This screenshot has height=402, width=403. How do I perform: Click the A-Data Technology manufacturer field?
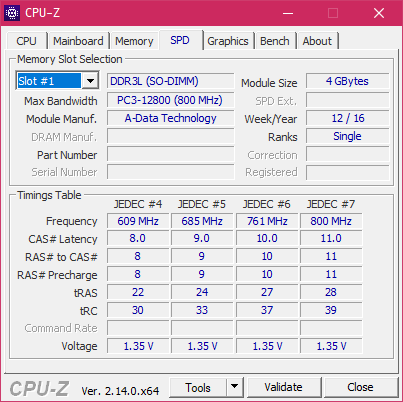tap(170, 118)
